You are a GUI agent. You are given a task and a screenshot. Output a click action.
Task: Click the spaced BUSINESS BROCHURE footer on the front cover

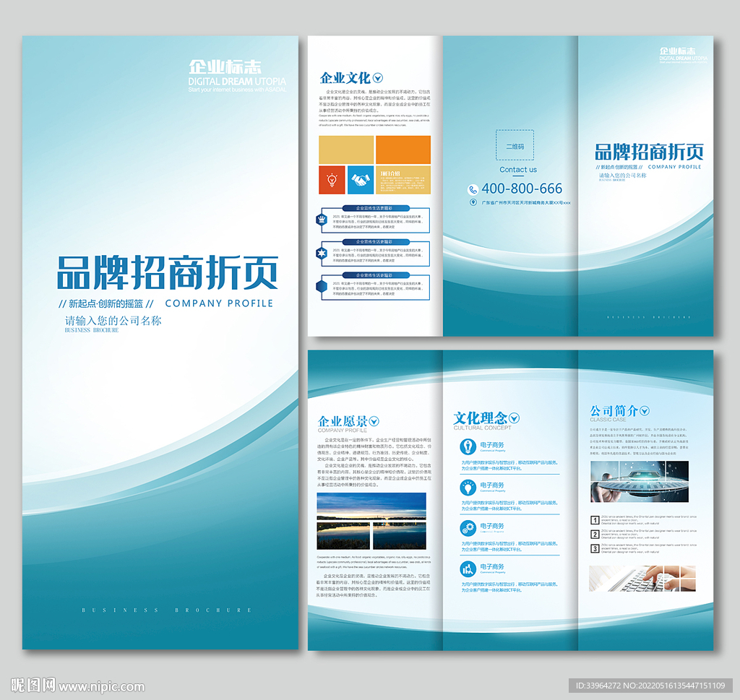click(x=167, y=610)
